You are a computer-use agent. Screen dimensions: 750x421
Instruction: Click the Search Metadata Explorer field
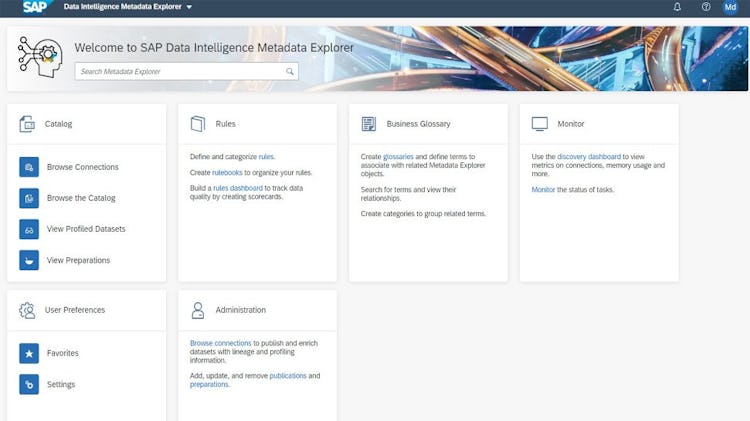[187, 71]
